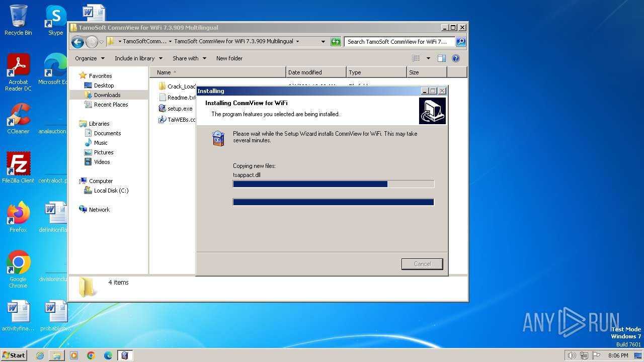Expand the views options dropdown arrow

point(428,58)
